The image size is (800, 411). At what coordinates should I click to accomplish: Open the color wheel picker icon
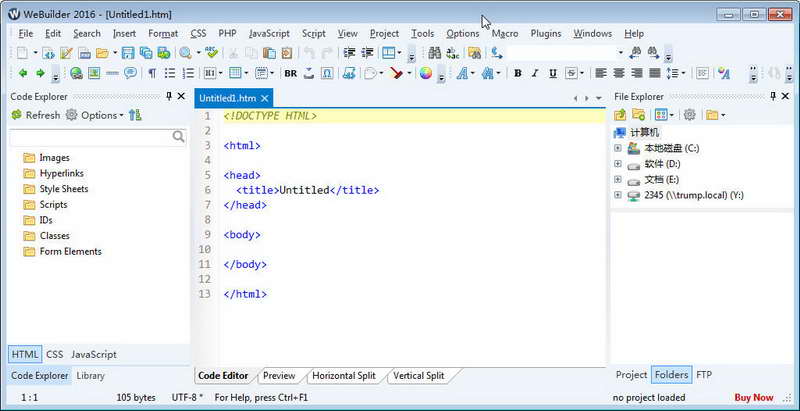click(426, 73)
